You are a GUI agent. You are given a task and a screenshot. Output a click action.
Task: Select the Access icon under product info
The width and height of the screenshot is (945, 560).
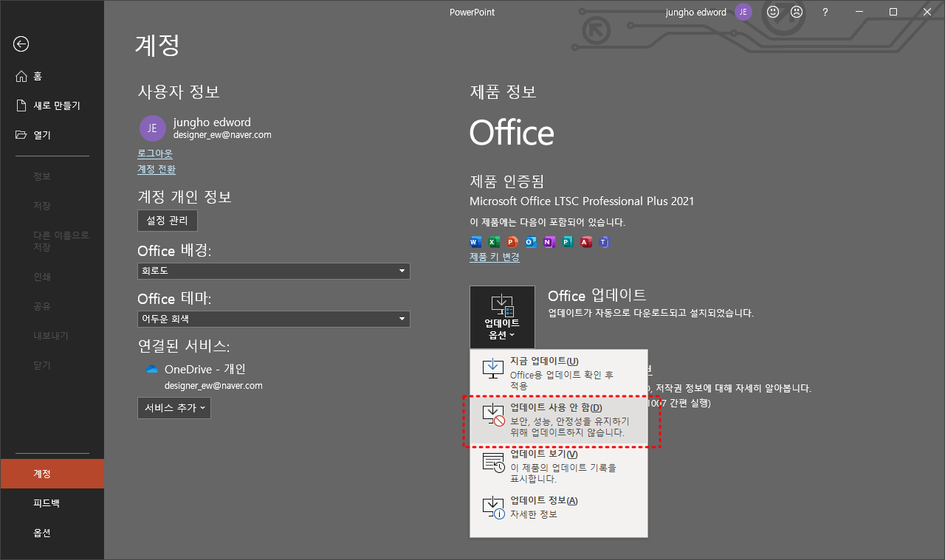(x=585, y=241)
